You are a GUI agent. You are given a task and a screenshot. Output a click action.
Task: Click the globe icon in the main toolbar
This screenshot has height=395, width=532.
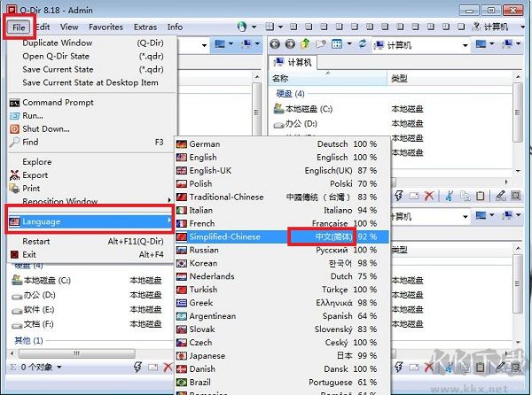point(242,27)
